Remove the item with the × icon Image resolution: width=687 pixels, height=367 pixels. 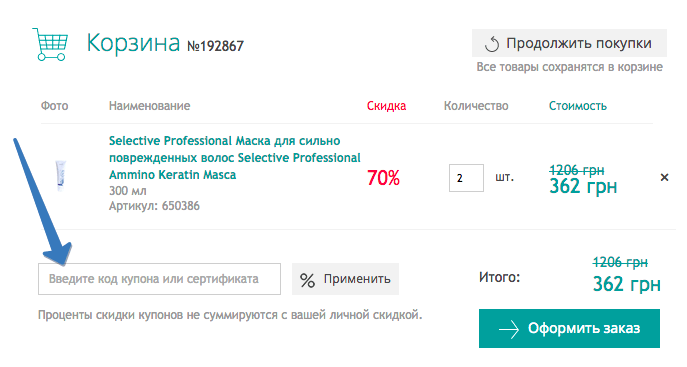(664, 177)
